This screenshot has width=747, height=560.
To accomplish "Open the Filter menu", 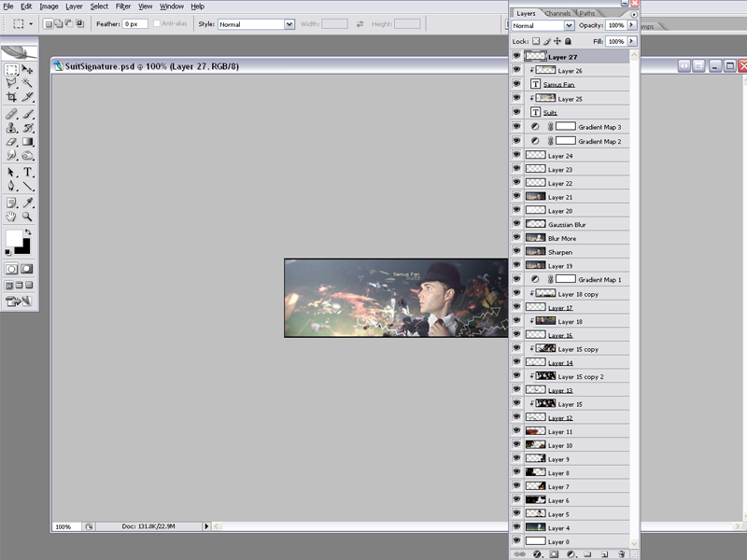I will coord(123,7).
